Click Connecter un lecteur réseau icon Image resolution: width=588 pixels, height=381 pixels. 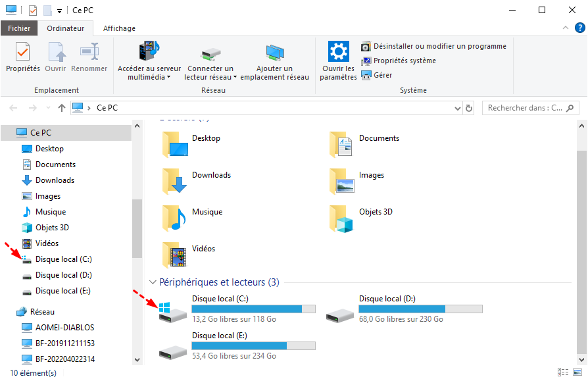(210, 52)
